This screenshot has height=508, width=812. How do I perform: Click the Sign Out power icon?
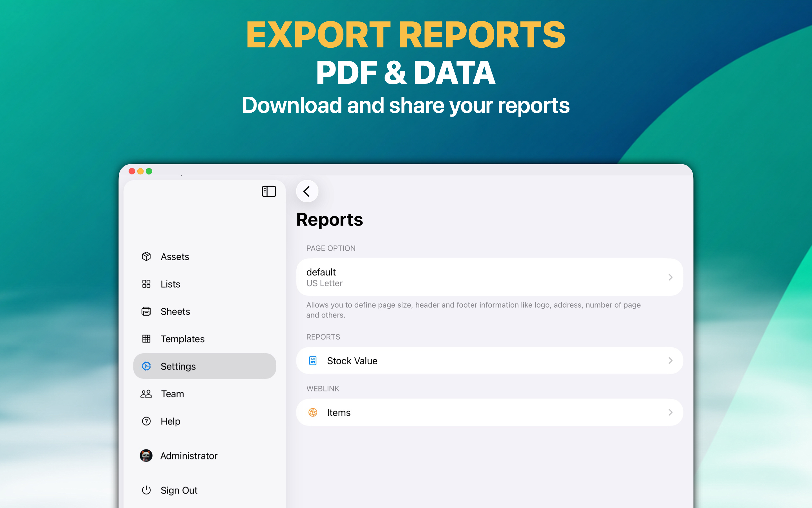pyautogui.click(x=146, y=490)
